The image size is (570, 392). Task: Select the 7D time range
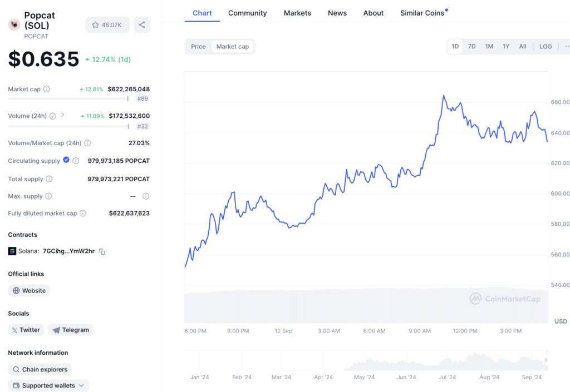pos(472,47)
